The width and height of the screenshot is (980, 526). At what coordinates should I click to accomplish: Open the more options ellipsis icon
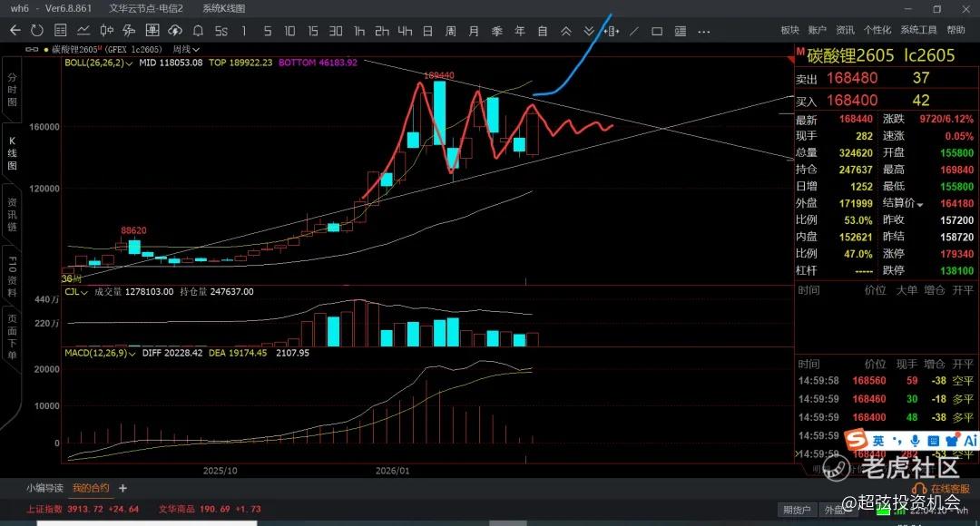pyautogui.click(x=704, y=31)
